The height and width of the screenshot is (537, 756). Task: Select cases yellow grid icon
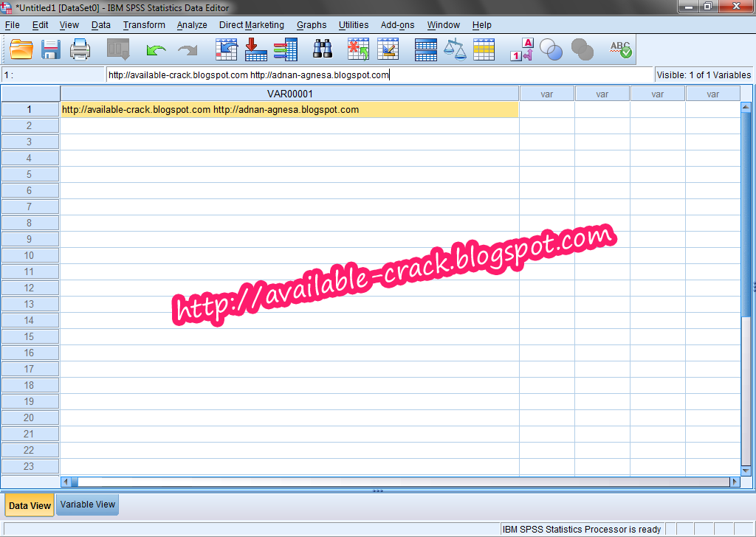point(484,49)
